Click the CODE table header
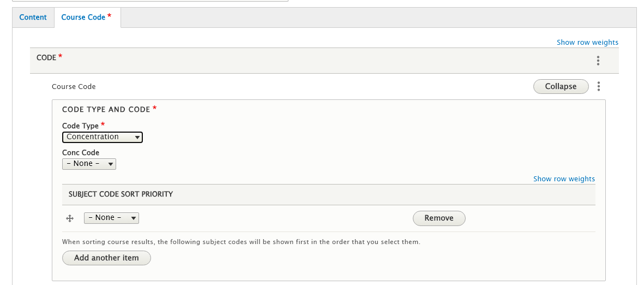The height and width of the screenshot is (285, 644). [x=46, y=58]
